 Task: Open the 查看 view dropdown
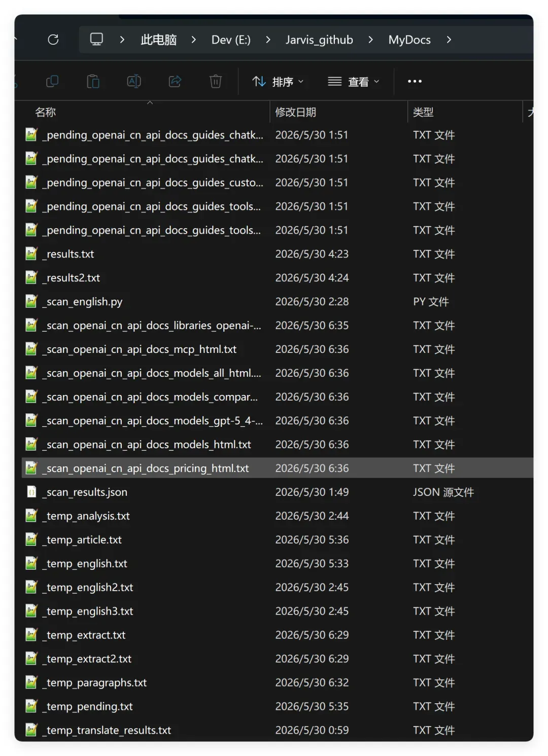pyautogui.click(x=354, y=81)
